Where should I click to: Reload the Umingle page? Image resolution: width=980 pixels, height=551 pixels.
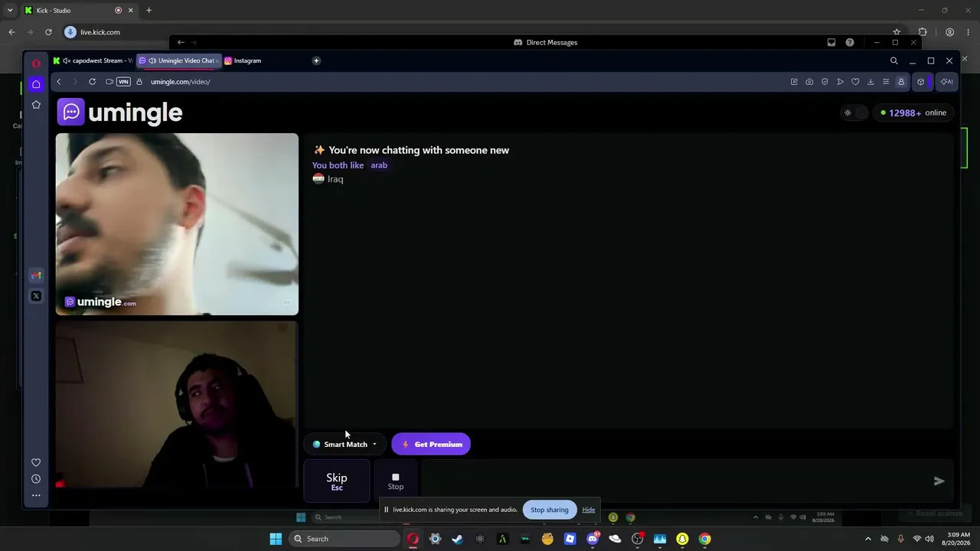point(92,82)
